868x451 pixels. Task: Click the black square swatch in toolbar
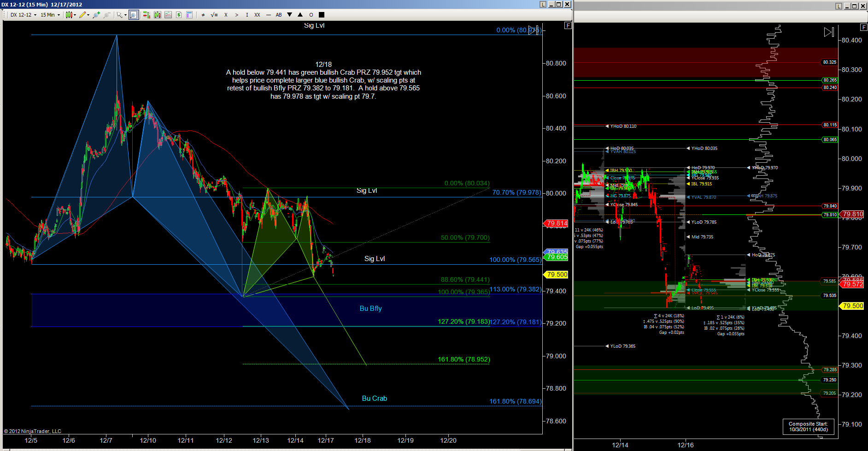point(322,15)
